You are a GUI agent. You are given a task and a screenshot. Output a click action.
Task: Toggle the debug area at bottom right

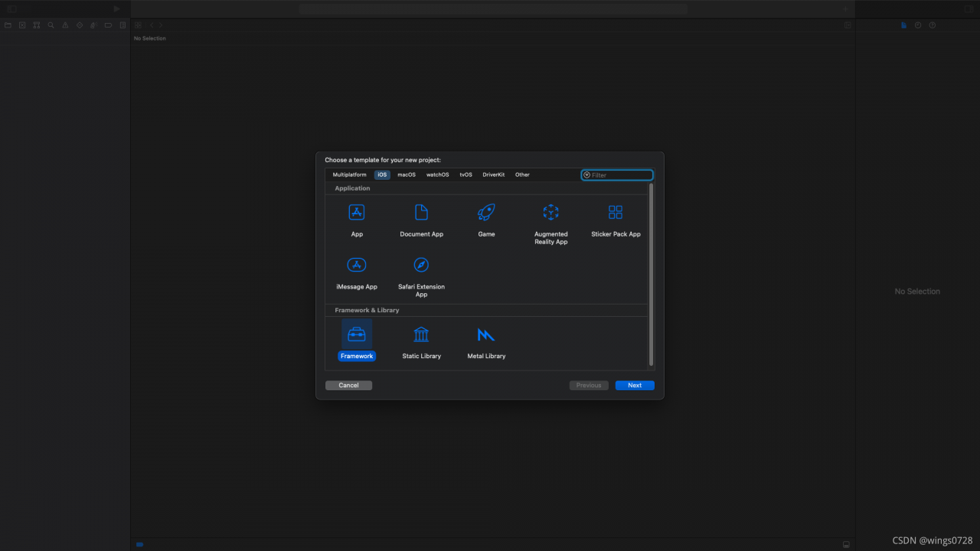(x=846, y=544)
